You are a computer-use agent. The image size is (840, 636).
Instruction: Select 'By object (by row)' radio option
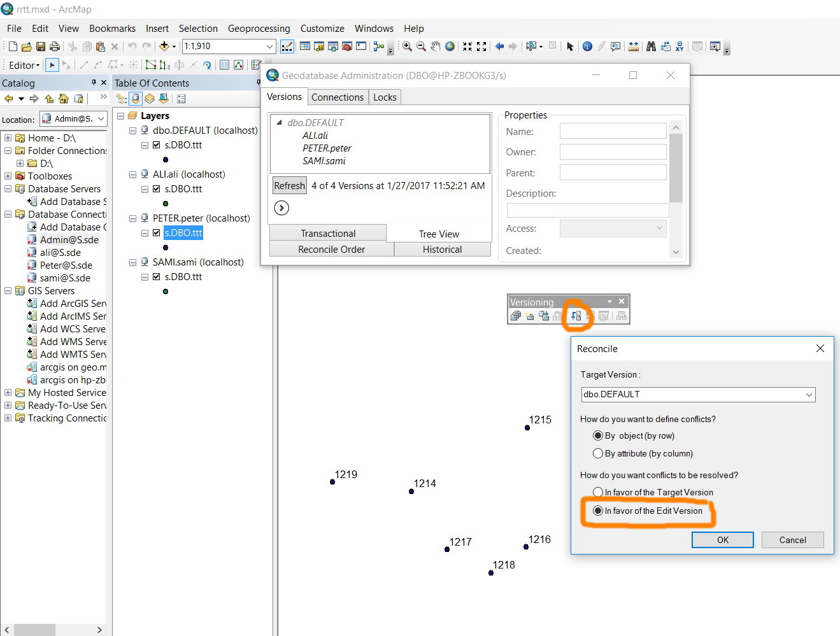(x=634, y=435)
